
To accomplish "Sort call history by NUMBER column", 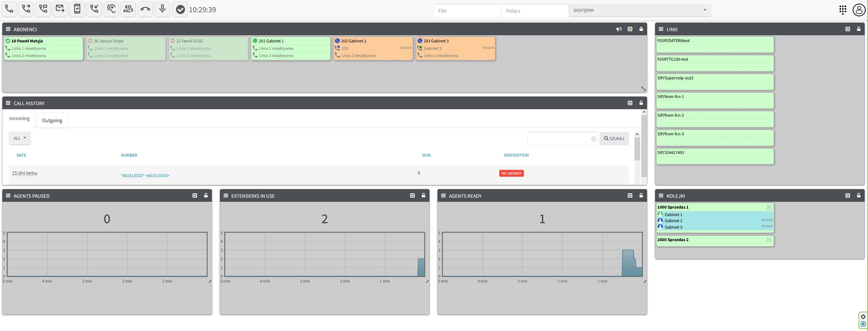I will 129,155.
